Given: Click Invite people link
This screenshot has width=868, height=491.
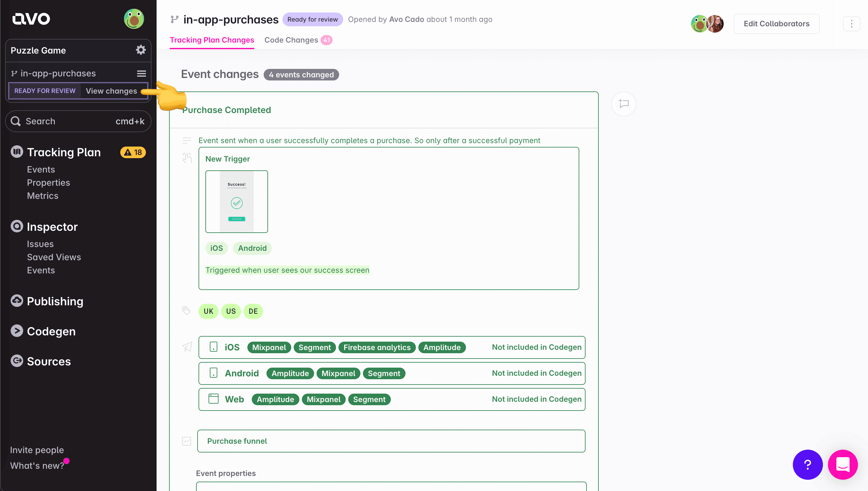Looking at the screenshot, I should pyautogui.click(x=37, y=450).
